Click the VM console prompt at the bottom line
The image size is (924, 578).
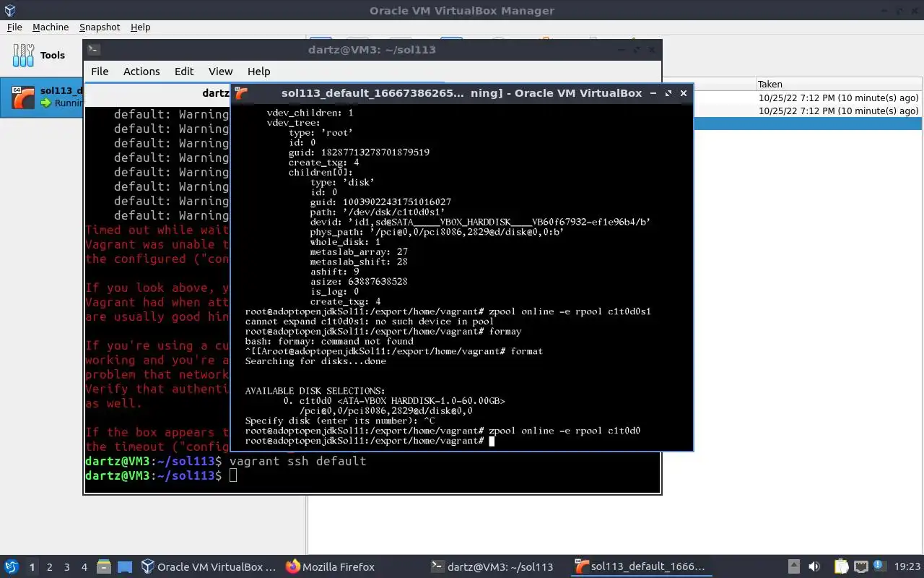pos(370,441)
